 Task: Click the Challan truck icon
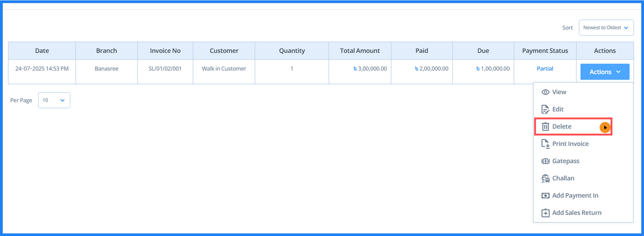[545, 178]
